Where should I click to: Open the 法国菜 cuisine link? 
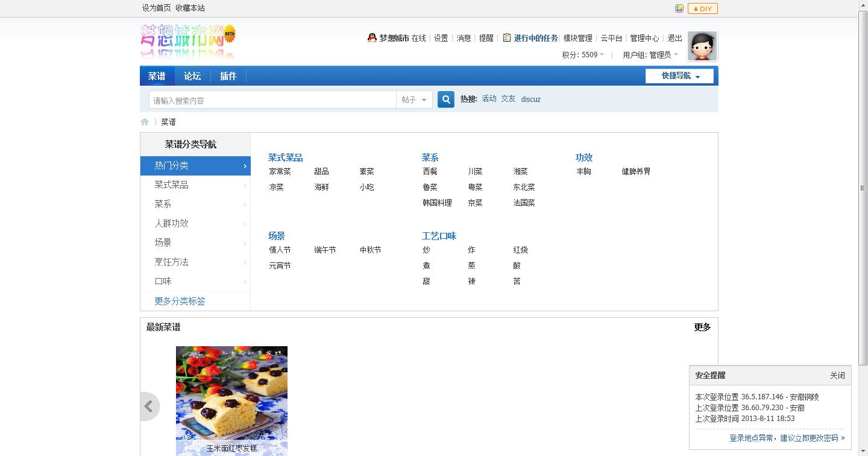pyautogui.click(x=524, y=203)
